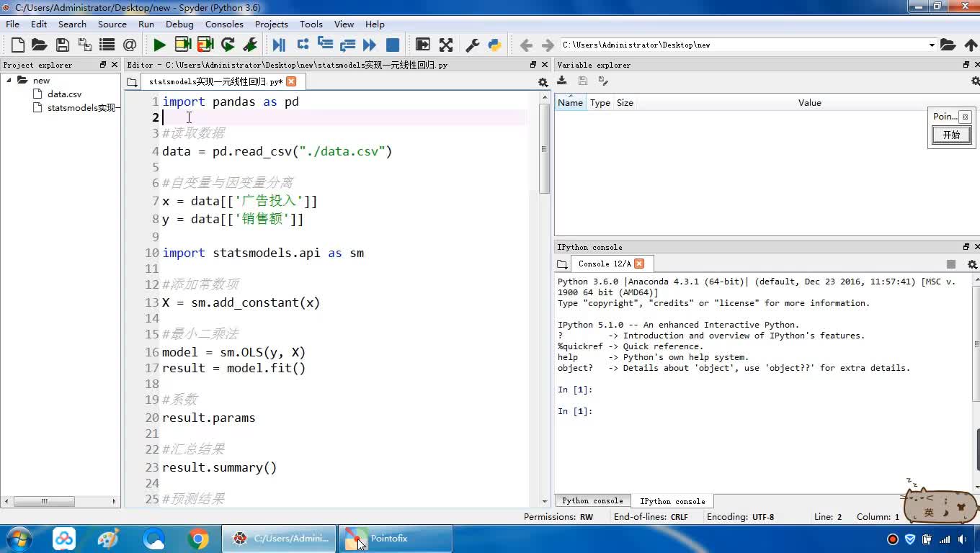Open Google Chrome from the taskbar
Viewport: 980px width, 553px height.
tap(198, 539)
